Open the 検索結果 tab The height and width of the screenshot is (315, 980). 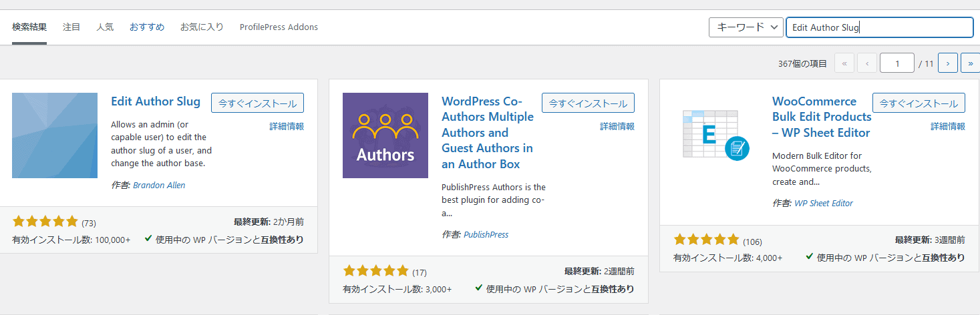tap(29, 27)
